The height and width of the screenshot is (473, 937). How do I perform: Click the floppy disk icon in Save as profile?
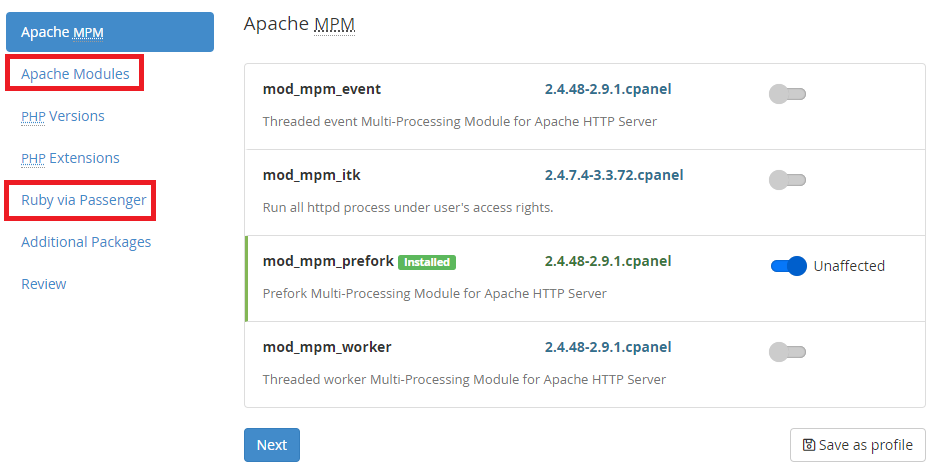tap(809, 445)
